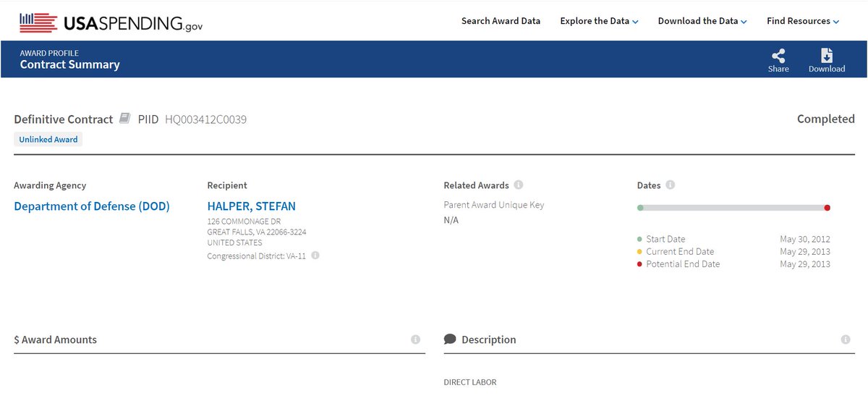Open Department of Defense (DOD) agency link
The image size is (868, 396).
click(x=92, y=206)
